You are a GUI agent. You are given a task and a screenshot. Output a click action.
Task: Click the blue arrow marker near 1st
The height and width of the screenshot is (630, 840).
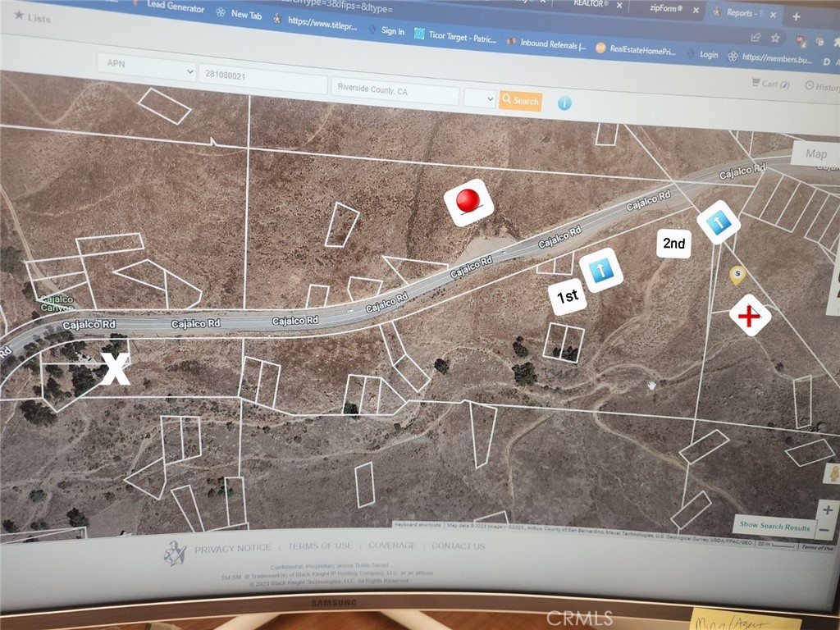(600, 268)
